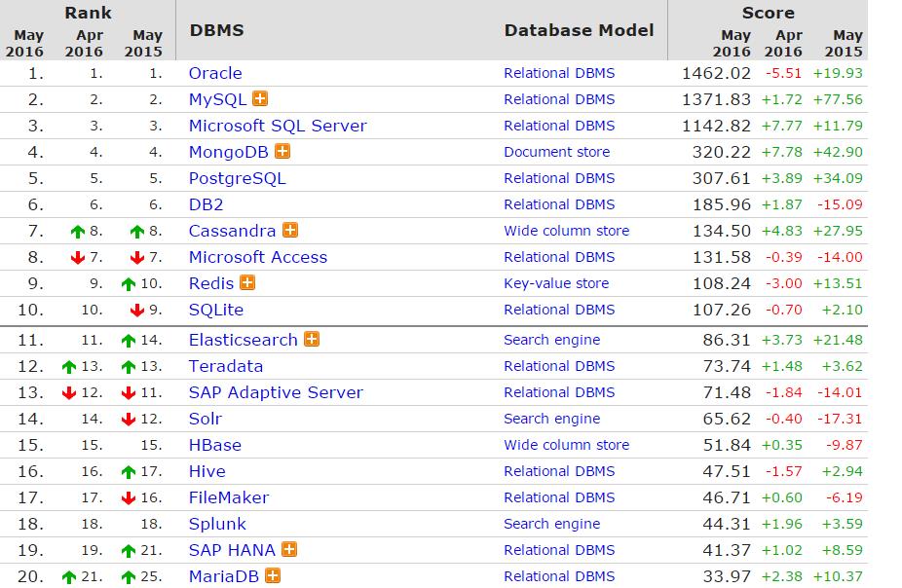
Task: Expand the plus icon next to Elasticsearch
Action: coord(312,339)
